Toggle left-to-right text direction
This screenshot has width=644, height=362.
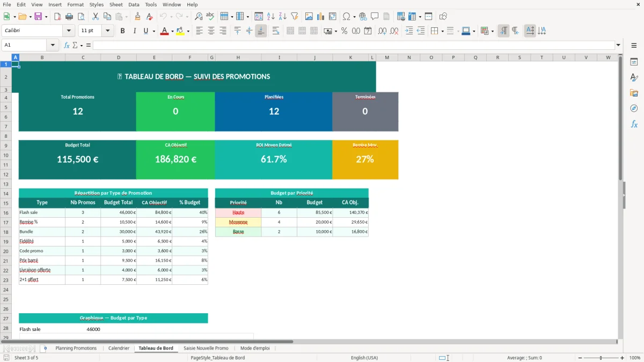[503, 31]
